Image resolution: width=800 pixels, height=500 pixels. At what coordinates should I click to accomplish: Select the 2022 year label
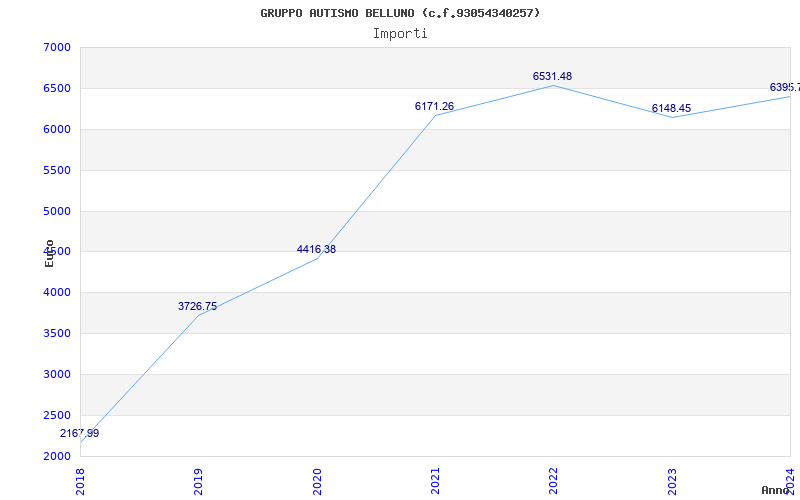click(554, 481)
